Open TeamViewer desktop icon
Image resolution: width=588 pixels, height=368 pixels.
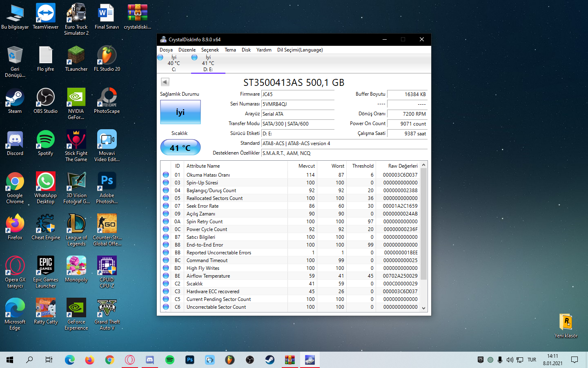(46, 17)
